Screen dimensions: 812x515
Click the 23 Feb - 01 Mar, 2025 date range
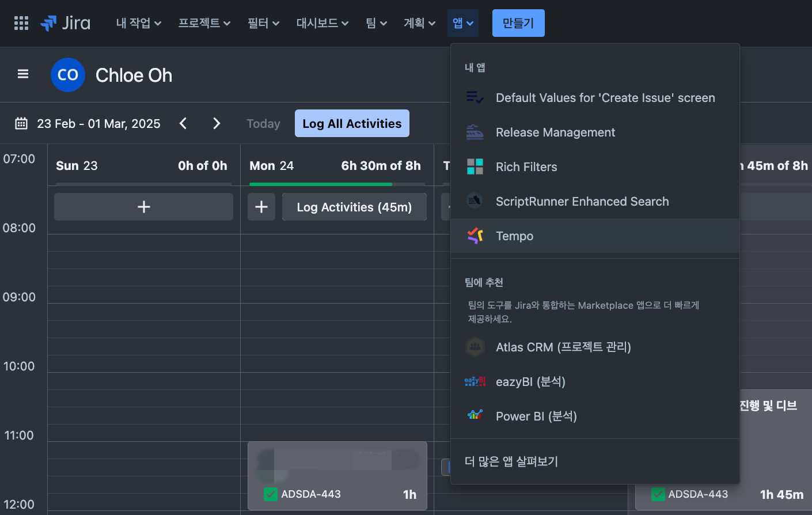(x=98, y=123)
